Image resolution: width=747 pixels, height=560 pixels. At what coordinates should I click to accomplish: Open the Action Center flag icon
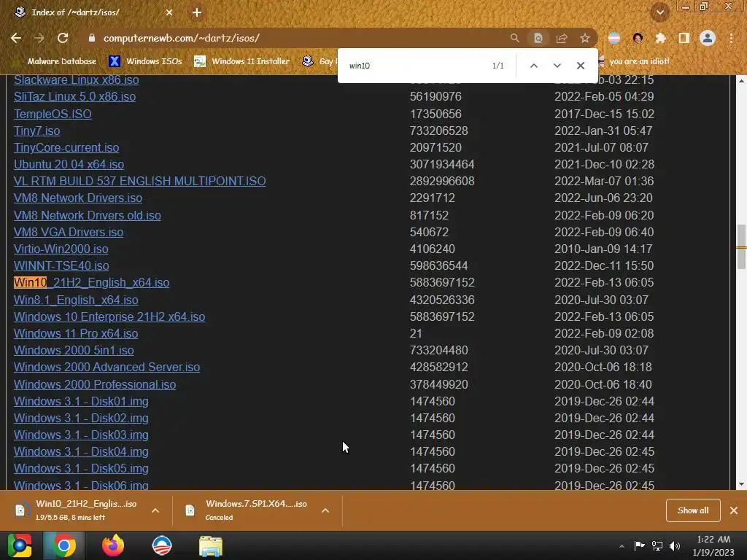tap(639, 546)
